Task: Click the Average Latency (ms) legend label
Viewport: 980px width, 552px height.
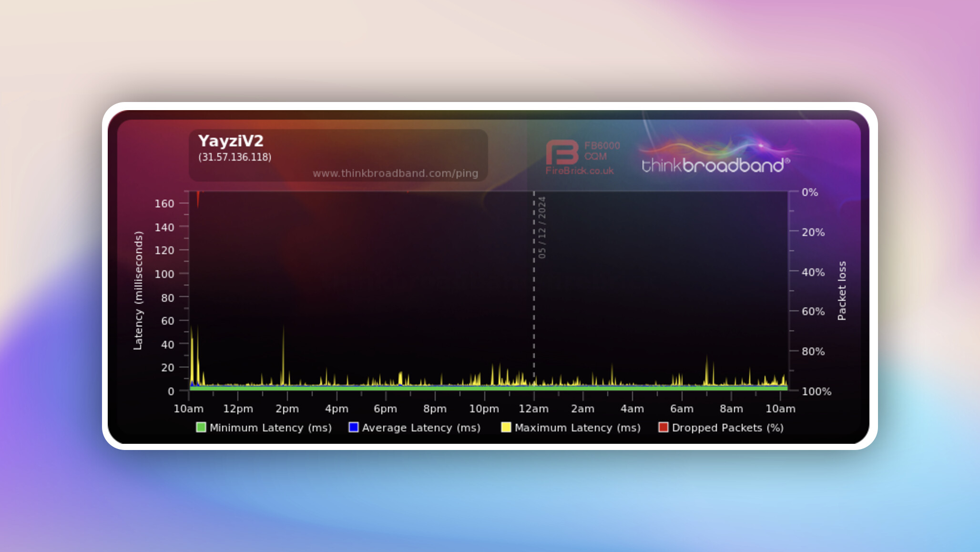Action: click(421, 428)
